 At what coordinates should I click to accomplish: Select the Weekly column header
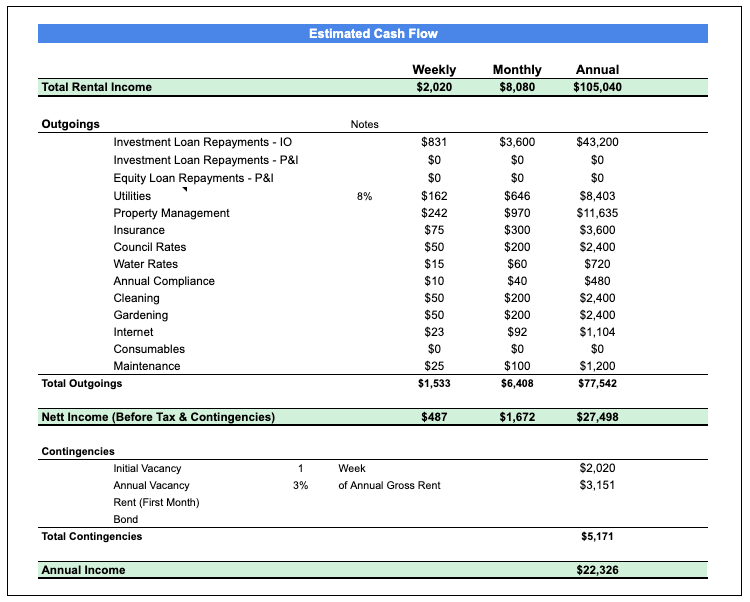pyautogui.click(x=434, y=70)
